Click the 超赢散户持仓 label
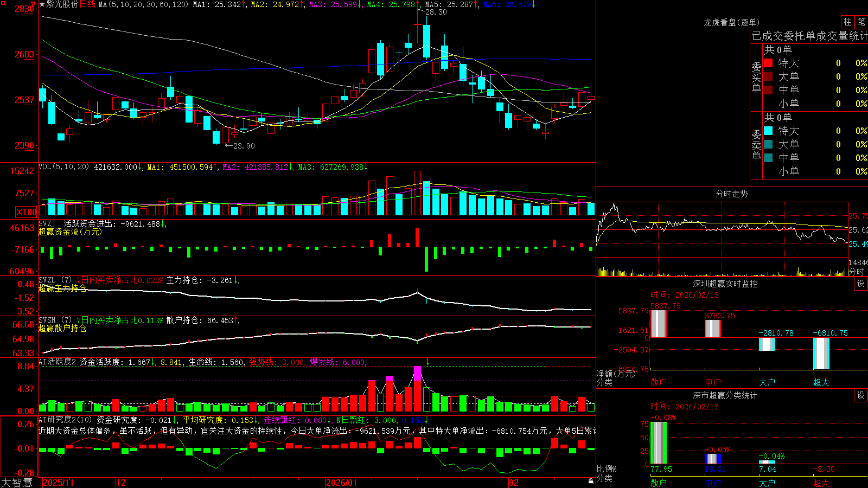Image resolution: width=868 pixels, height=488 pixels. click(x=62, y=328)
